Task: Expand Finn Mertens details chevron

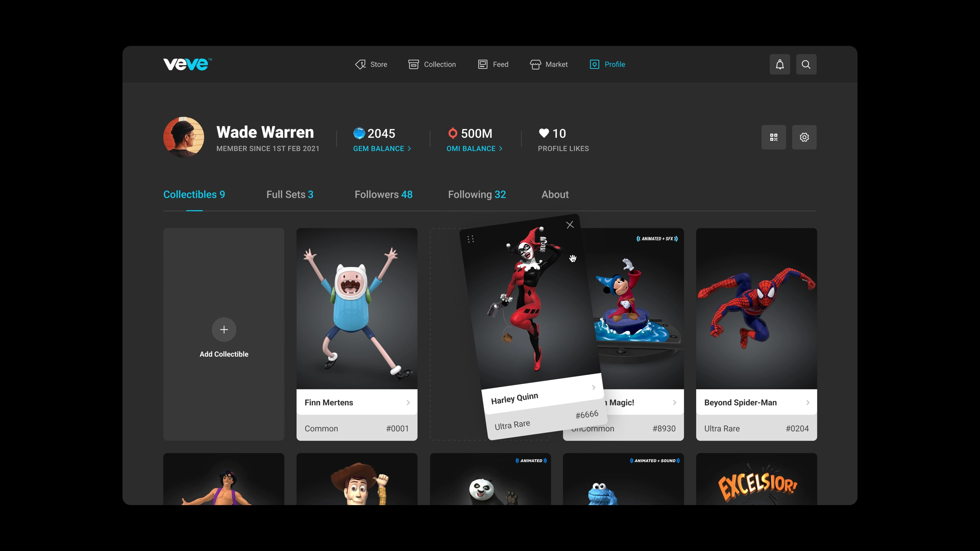Action: tap(408, 402)
